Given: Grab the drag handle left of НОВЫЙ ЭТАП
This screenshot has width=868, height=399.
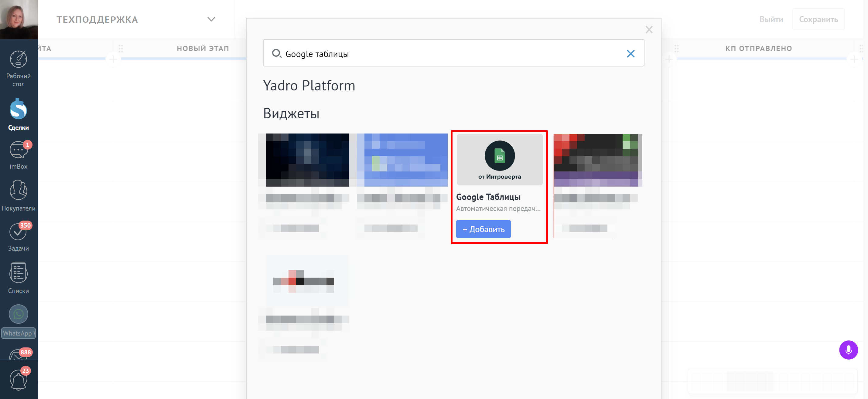Looking at the screenshot, I should (x=121, y=49).
